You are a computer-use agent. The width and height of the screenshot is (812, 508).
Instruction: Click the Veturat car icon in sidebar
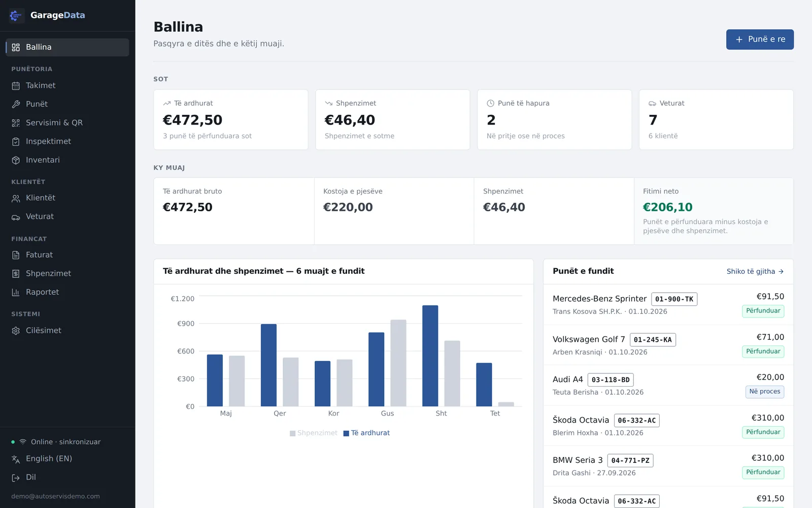[x=16, y=217]
